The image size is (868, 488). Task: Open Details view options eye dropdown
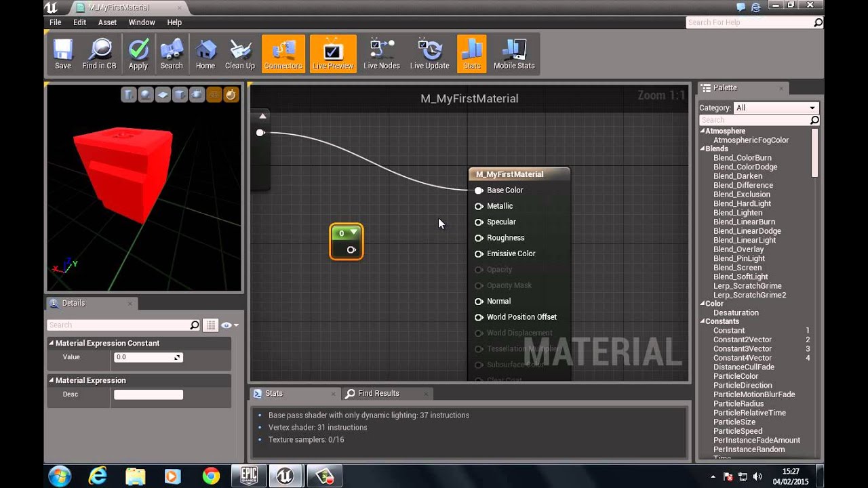point(230,325)
